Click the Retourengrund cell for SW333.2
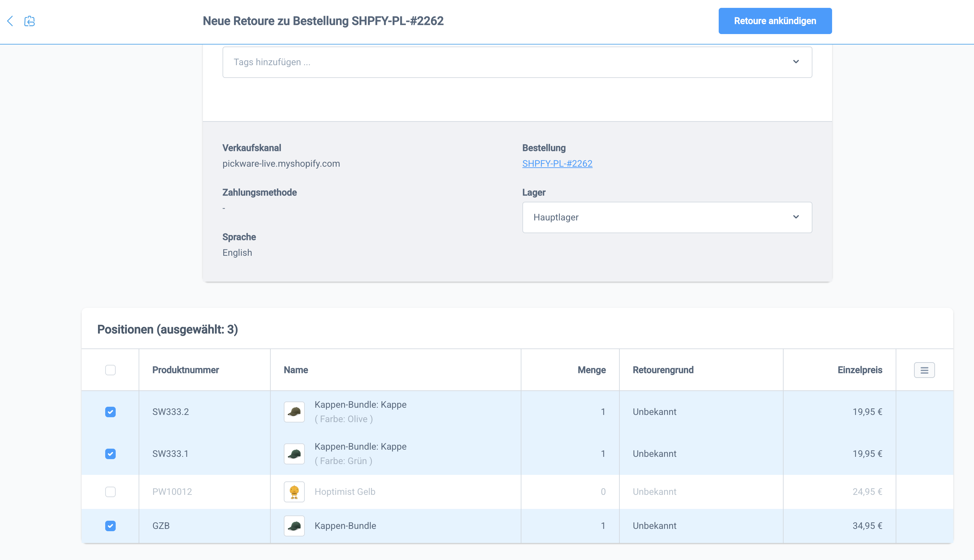Screen dimensions: 974x560 [x=654, y=412]
